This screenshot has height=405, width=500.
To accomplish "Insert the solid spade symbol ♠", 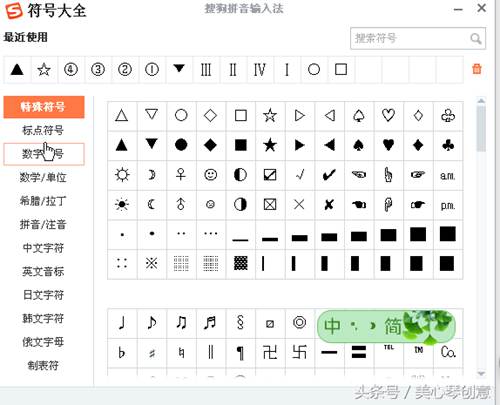I will (x=359, y=145).
